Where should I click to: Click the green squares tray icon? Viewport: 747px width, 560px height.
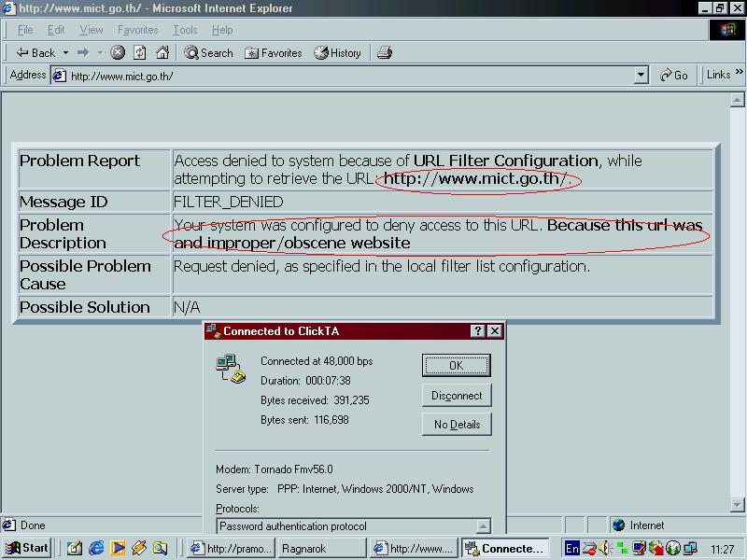[622, 549]
